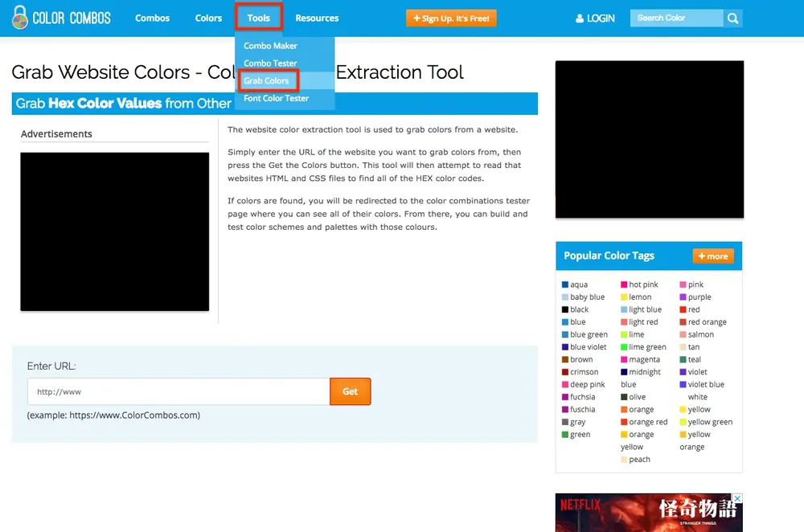Click the COLOR COMBOS site title text

pyautogui.click(x=72, y=18)
